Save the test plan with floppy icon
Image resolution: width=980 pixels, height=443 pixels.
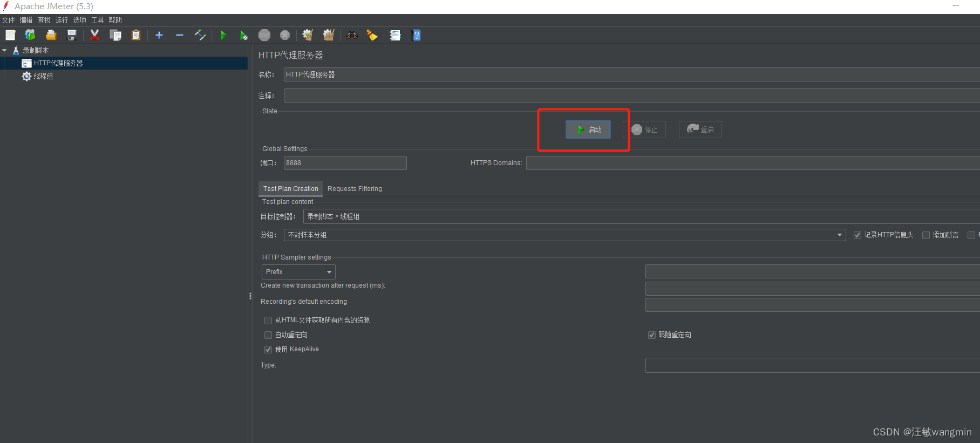pos(71,35)
